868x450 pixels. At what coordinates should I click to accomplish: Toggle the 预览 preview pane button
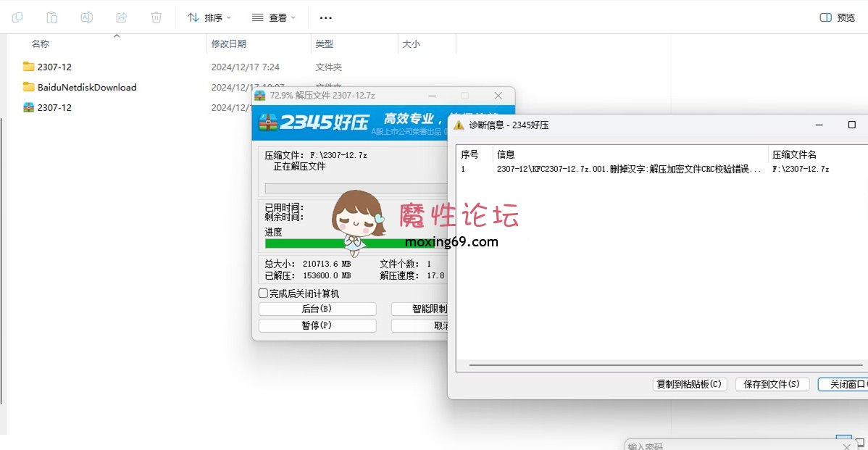837,17
